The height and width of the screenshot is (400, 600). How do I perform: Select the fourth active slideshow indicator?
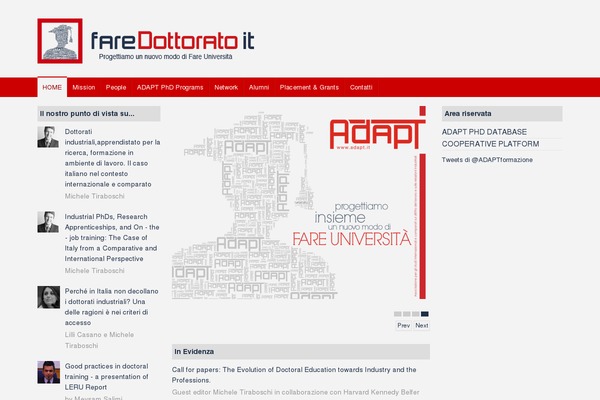425,314
